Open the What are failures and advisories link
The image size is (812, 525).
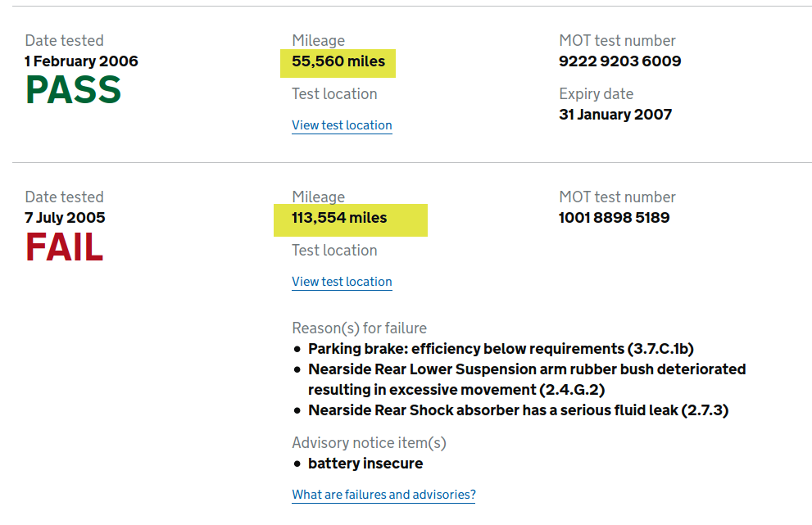(x=383, y=495)
